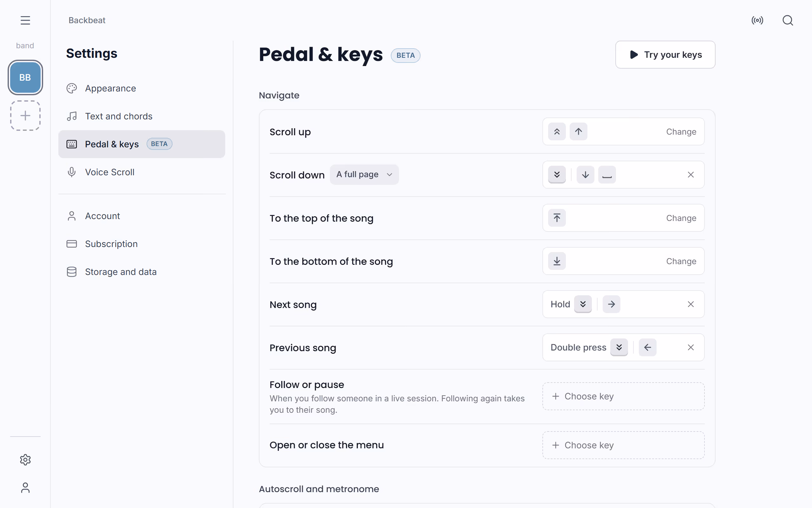Image resolution: width=812 pixels, height=508 pixels.
Task: Open Text and chords settings
Action: (x=141, y=116)
